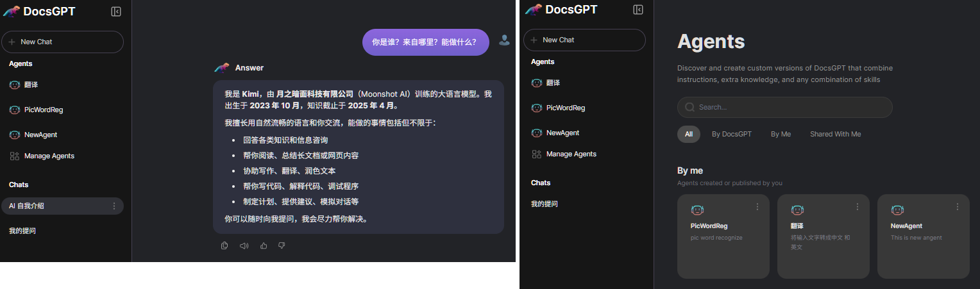Viewport: 980px width, 289px height.
Task: Click the 'By me' section heading
Action: pos(690,170)
